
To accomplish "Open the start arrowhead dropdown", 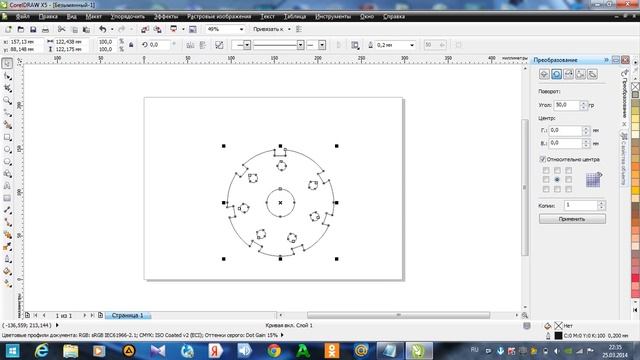I will tap(247, 45).
